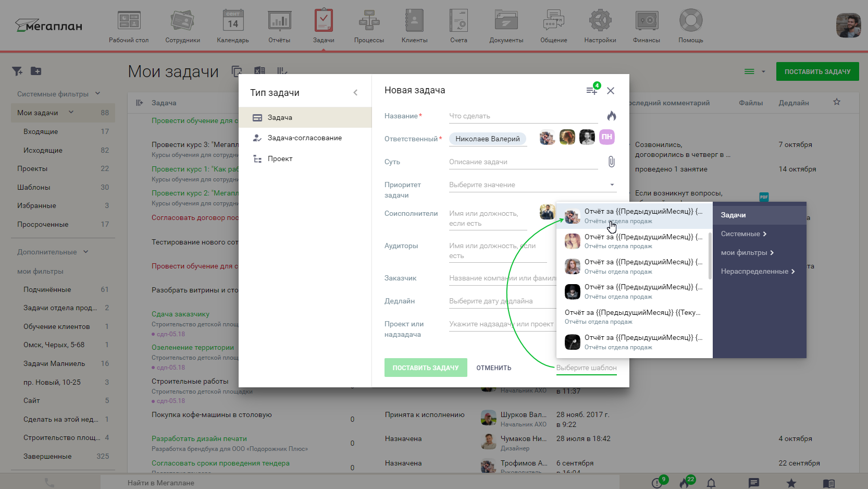This screenshot has height=489, width=868.
Task: Open the Клиенты section
Action: (414, 26)
